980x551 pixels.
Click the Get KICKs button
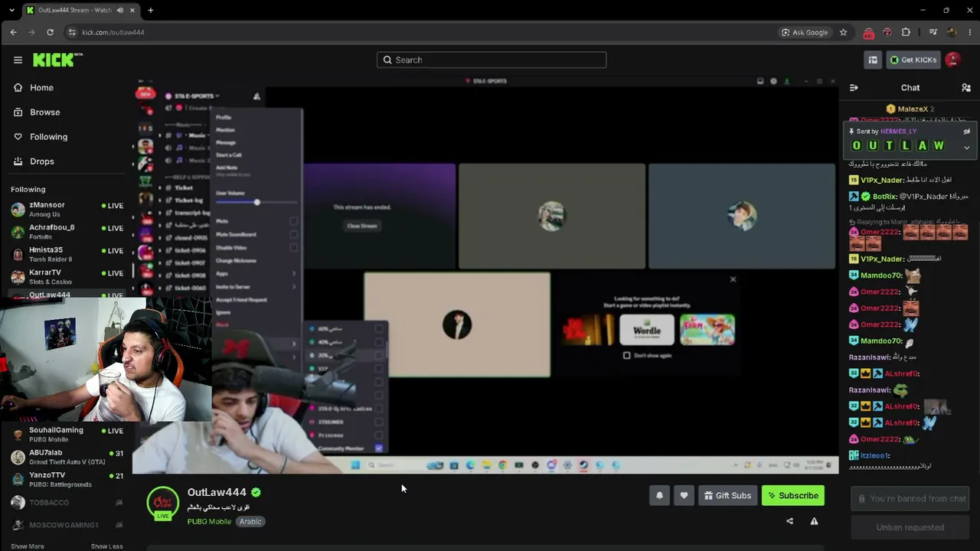(x=913, y=60)
